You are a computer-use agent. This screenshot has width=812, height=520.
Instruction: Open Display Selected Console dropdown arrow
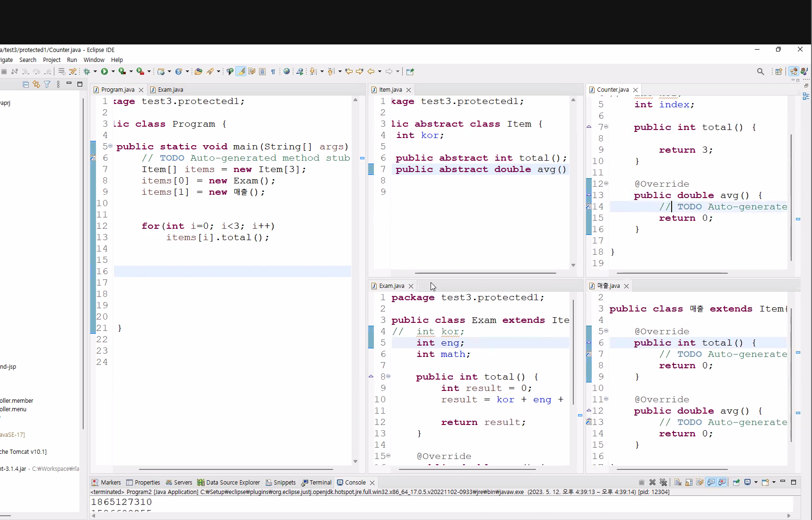click(x=756, y=482)
